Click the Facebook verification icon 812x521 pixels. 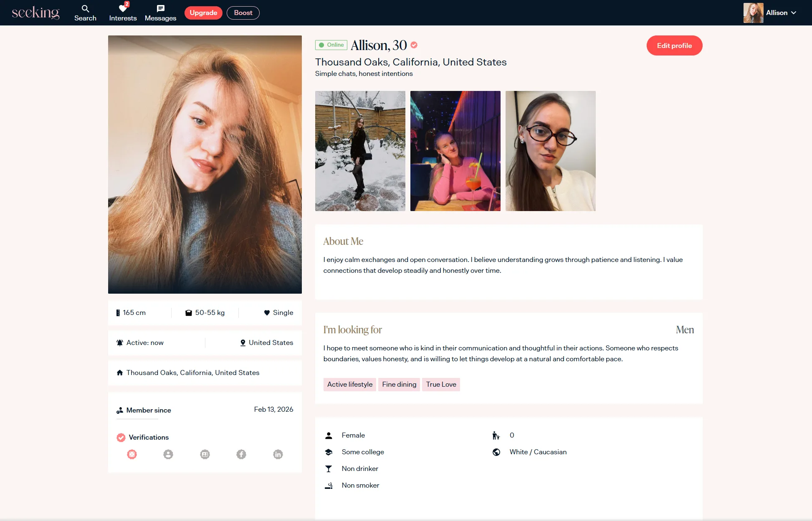click(241, 454)
